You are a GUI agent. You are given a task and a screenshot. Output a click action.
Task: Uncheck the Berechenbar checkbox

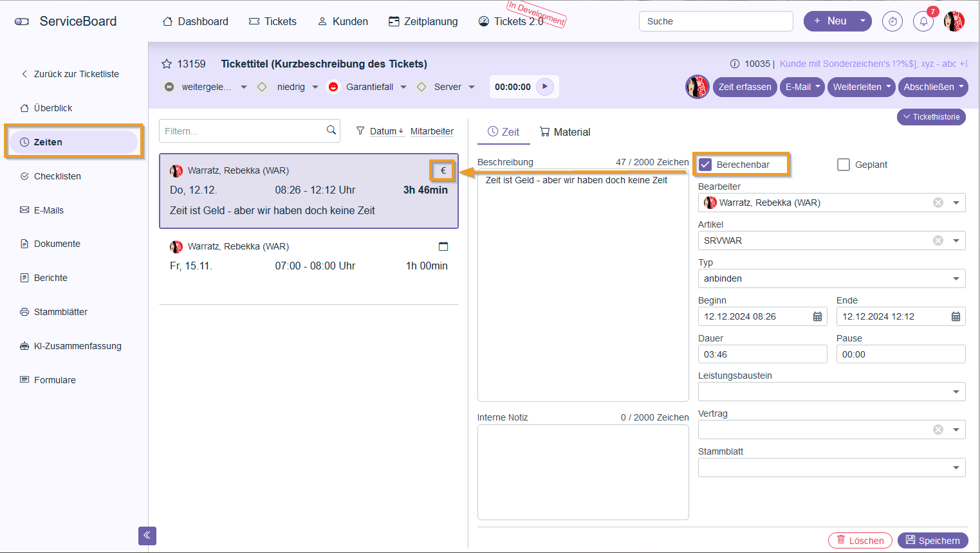coord(706,165)
